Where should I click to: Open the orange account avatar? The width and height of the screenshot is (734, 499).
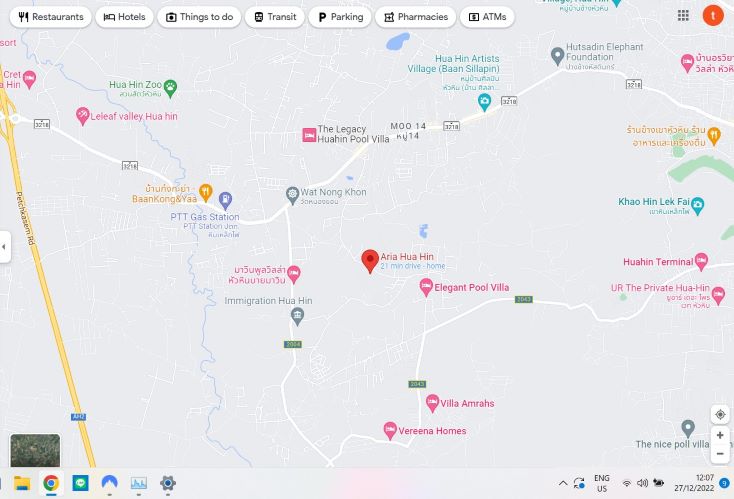pos(713,15)
